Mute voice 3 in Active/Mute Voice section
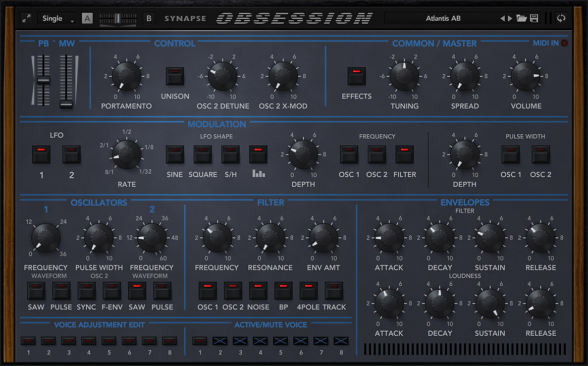588x366 pixels. (240, 341)
